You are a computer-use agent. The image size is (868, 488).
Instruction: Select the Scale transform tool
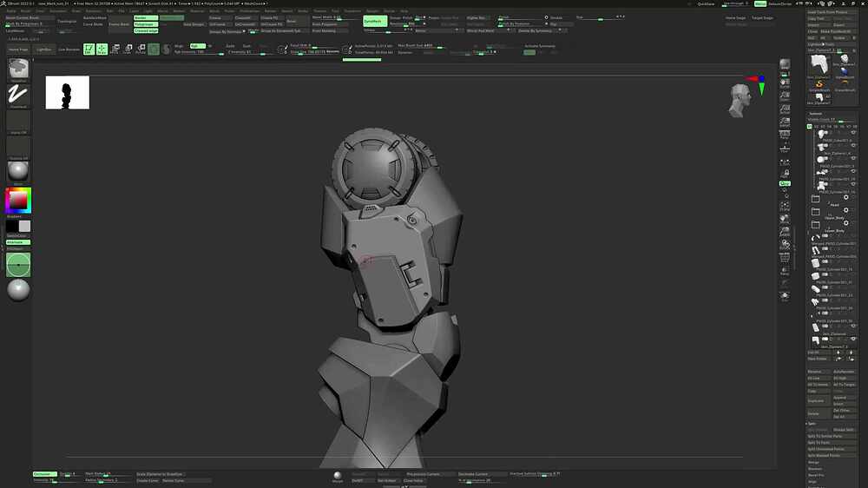click(128, 49)
